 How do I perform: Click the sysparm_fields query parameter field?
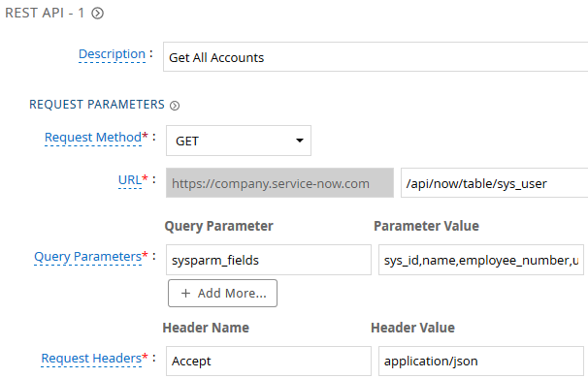coord(269,260)
